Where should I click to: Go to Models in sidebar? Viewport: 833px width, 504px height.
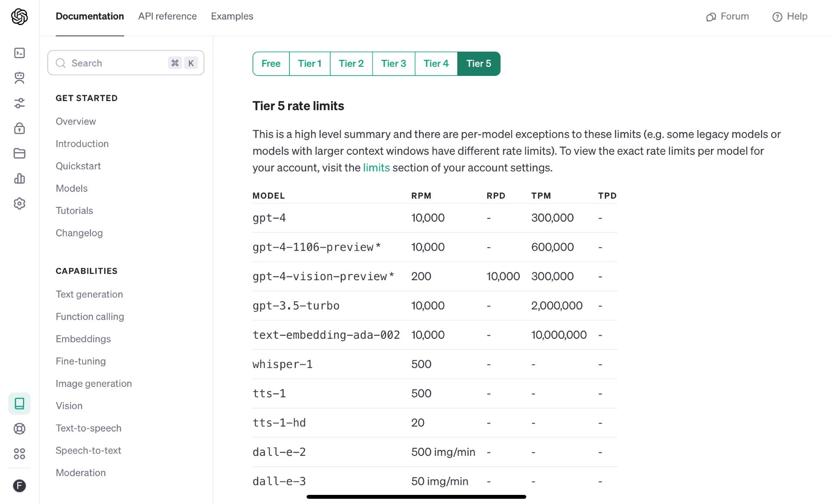pos(72,188)
